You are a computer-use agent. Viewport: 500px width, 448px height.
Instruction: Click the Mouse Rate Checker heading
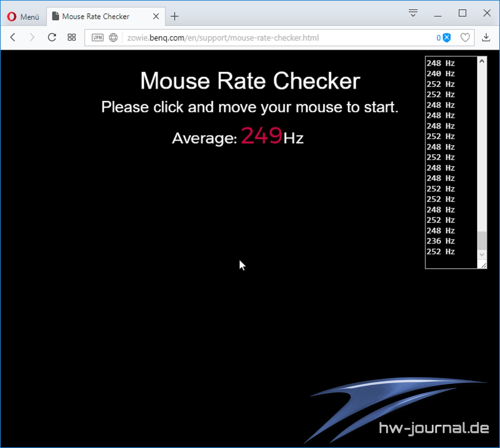point(250,81)
